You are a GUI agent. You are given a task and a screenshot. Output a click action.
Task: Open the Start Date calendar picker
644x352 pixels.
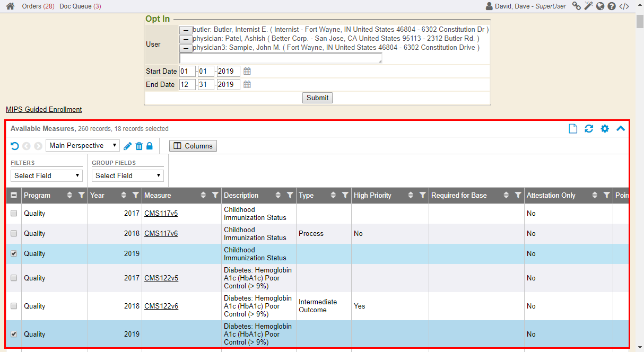(x=247, y=71)
